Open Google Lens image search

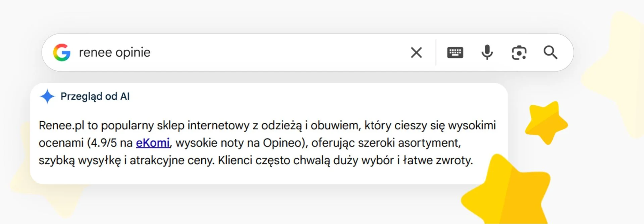[x=519, y=52]
